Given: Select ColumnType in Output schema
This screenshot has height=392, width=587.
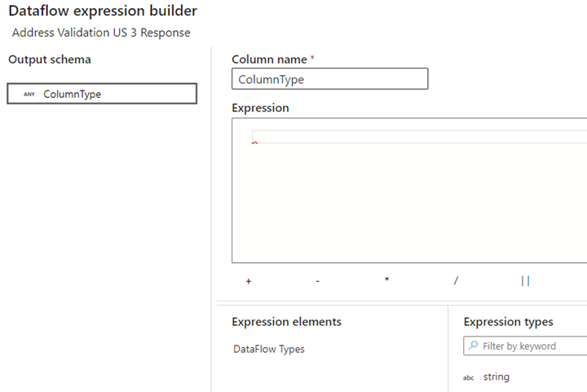Looking at the screenshot, I should coord(102,94).
